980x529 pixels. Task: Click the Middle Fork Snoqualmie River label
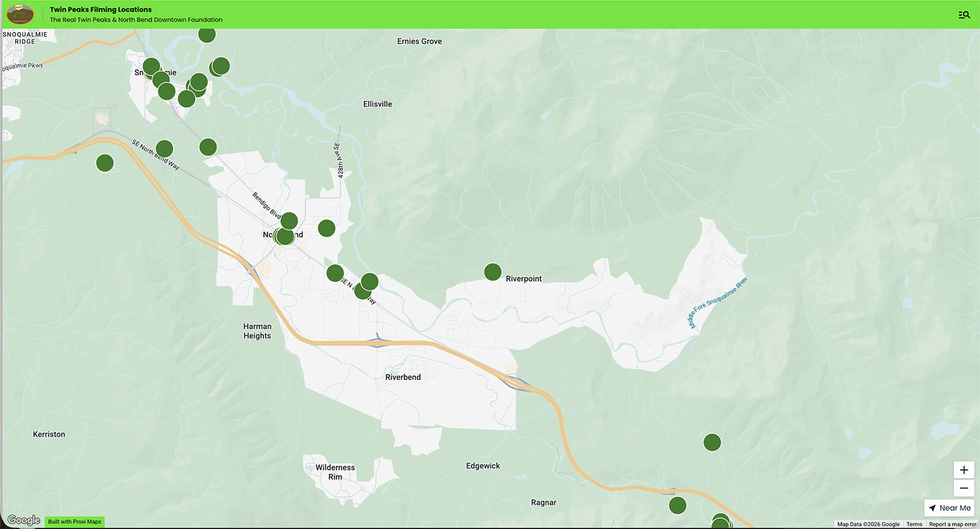717,303
